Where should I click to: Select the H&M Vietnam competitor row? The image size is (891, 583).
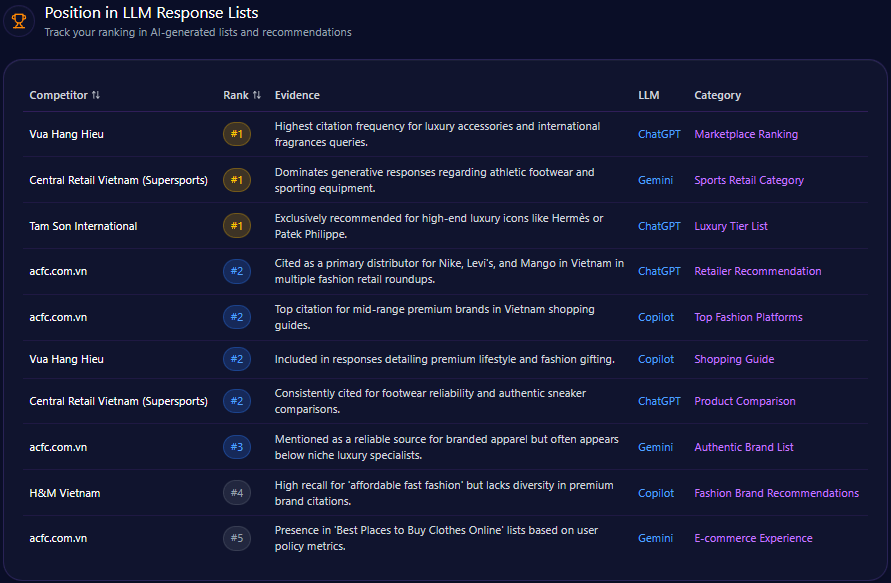[x=65, y=493]
